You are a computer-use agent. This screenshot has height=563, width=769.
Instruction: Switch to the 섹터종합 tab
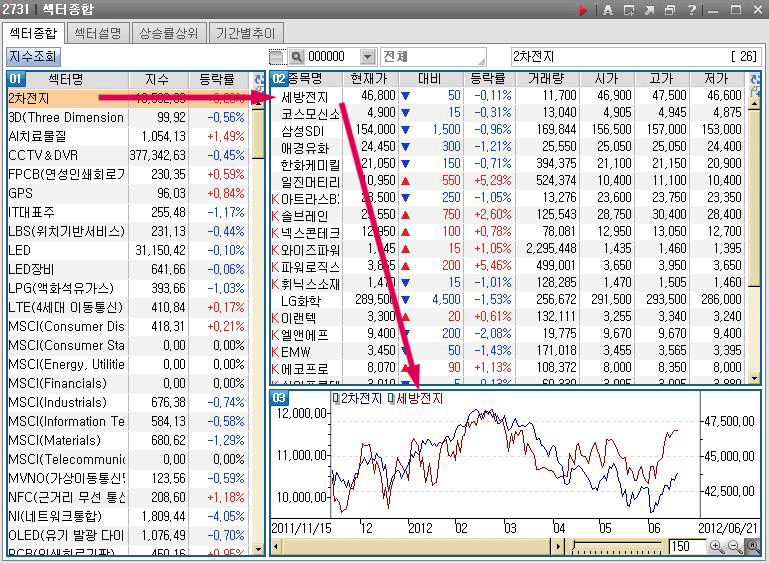click(33, 33)
